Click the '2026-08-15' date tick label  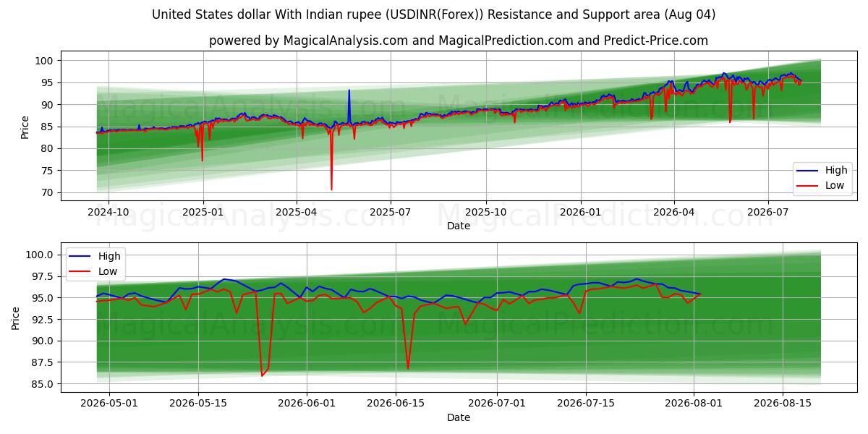[783, 404]
